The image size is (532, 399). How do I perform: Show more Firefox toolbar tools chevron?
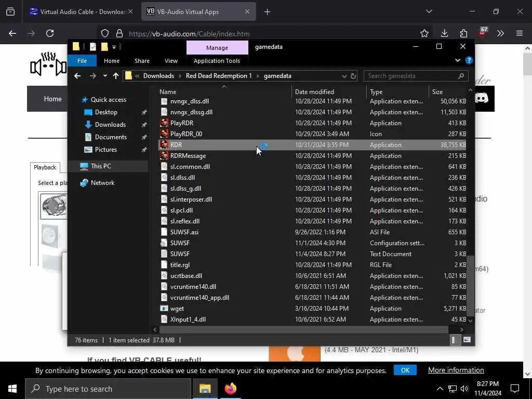pos(500,33)
